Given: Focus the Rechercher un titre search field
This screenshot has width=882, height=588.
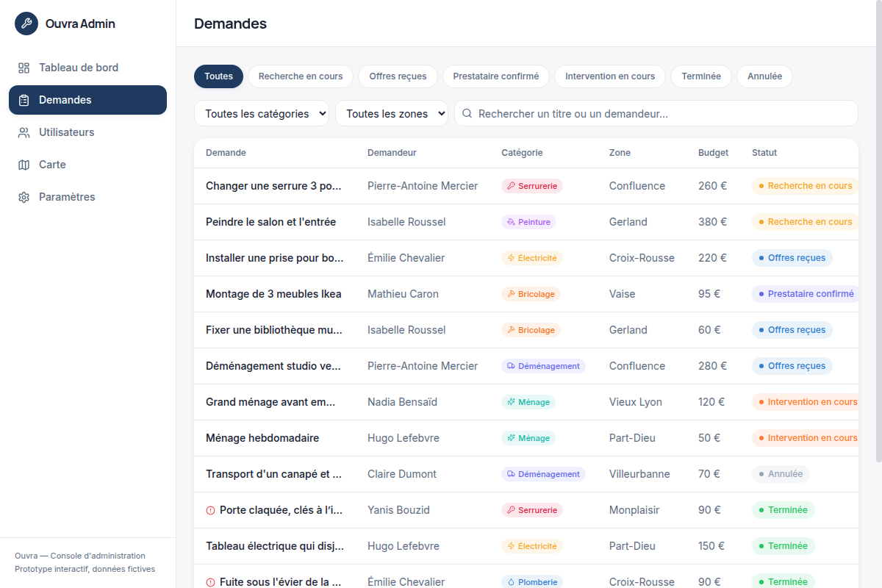Looking at the screenshot, I should click(x=656, y=113).
